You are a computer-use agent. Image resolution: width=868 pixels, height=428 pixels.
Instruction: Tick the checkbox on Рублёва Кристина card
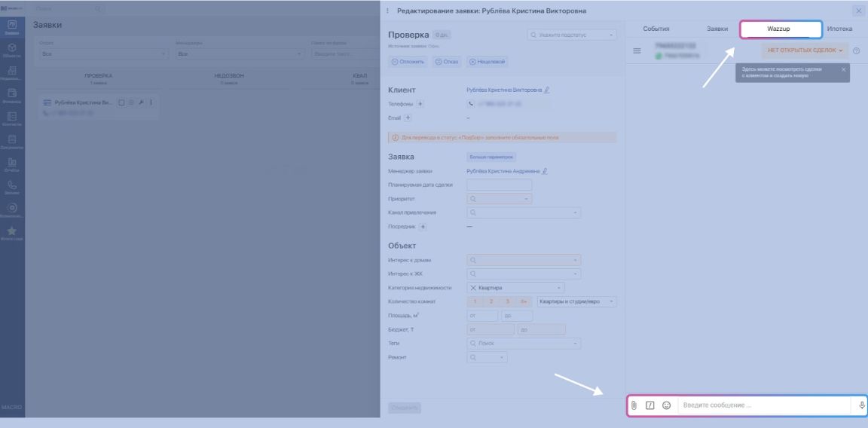(122, 102)
